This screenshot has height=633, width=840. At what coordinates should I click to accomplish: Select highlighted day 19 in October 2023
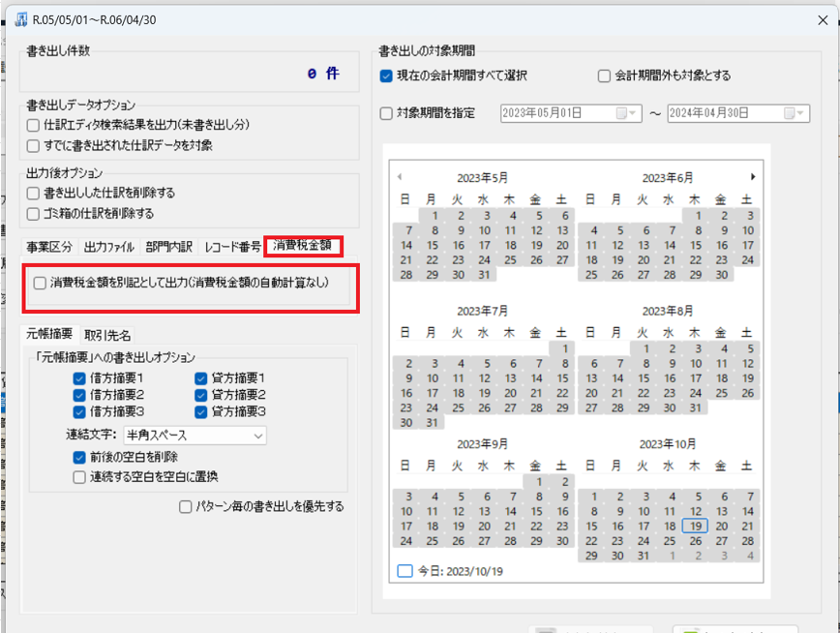(696, 527)
